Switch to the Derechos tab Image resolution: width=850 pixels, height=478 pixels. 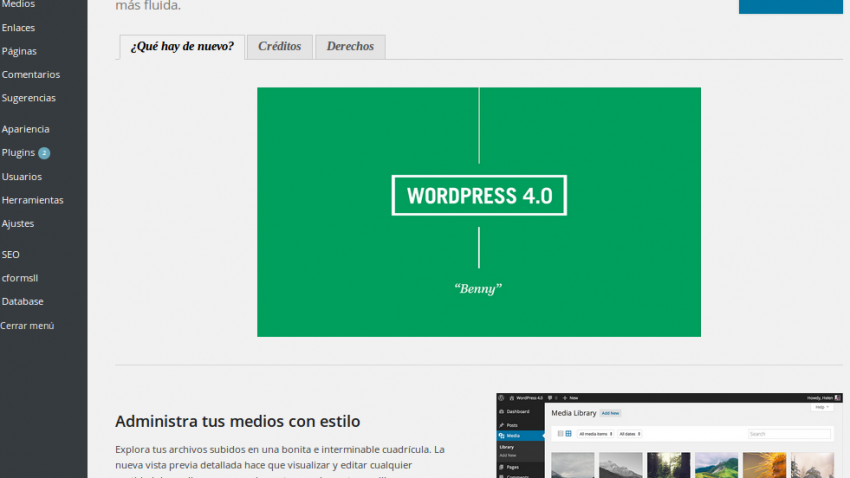[350, 47]
